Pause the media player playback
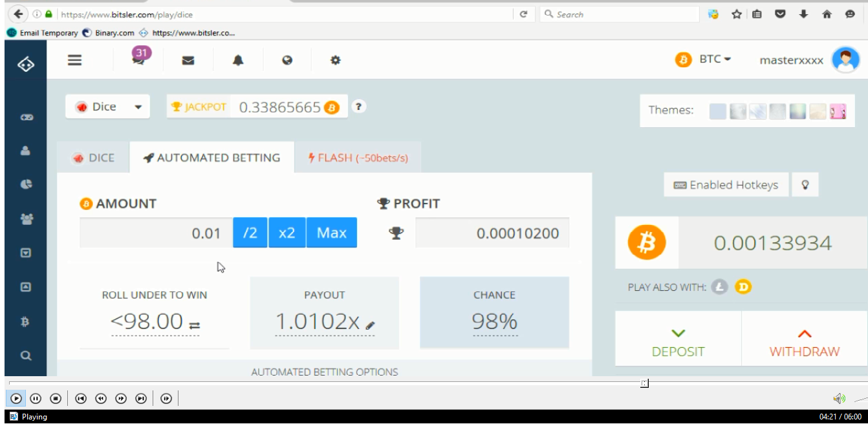Screen dimensions: 868x424 pyautogui.click(x=36, y=399)
